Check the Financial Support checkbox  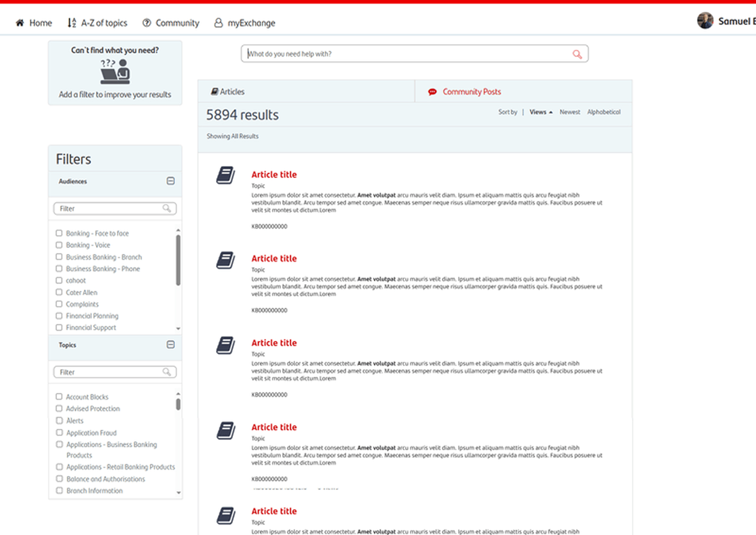59,328
